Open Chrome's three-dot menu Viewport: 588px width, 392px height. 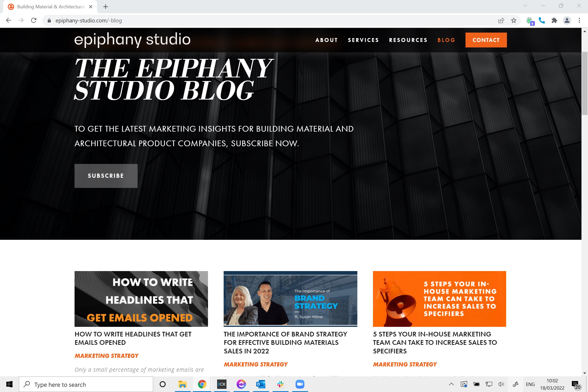(579, 20)
